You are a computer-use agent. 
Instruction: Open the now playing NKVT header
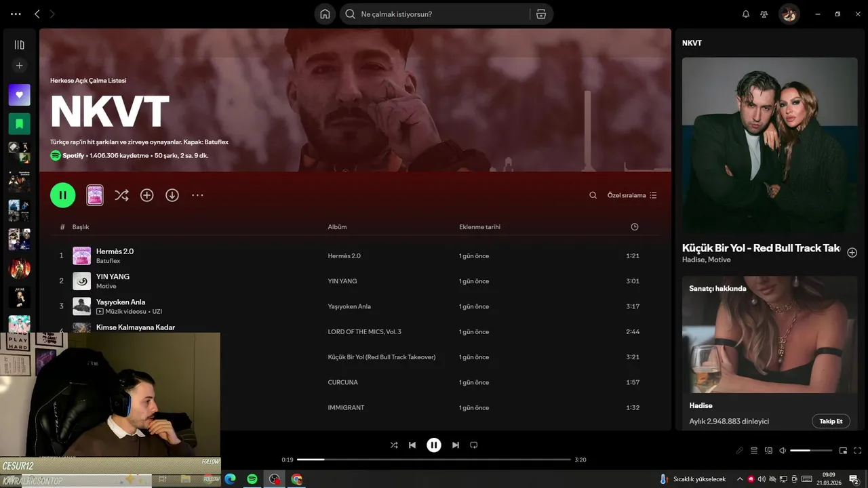(692, 43)
